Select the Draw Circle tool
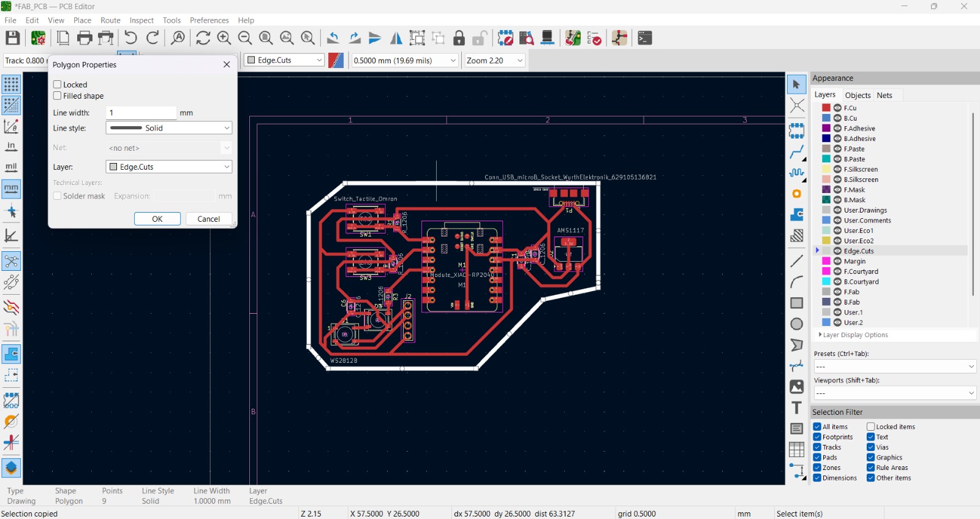The width and height of the screenshot is (980, 519). click(x=796, y=324)
